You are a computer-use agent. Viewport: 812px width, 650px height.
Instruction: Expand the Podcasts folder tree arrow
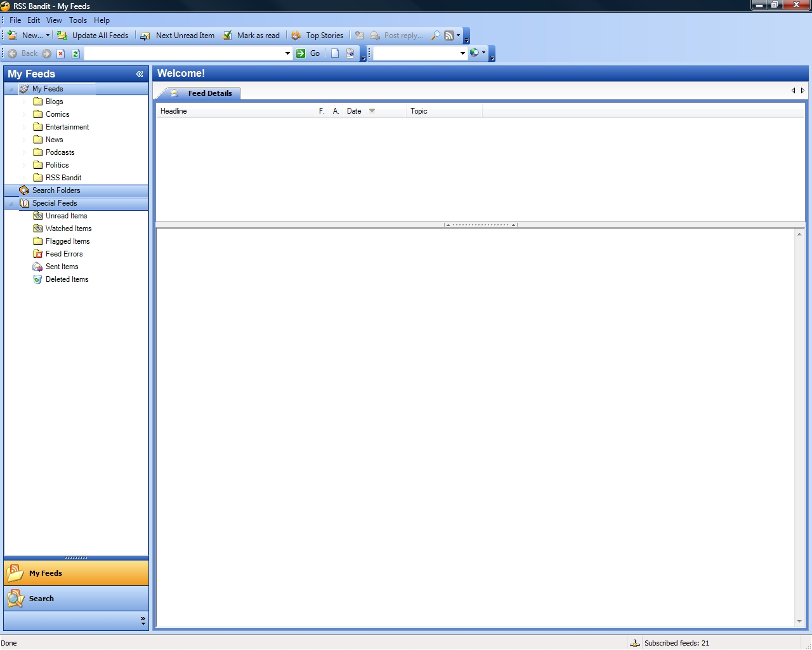[x=25, y=152]
